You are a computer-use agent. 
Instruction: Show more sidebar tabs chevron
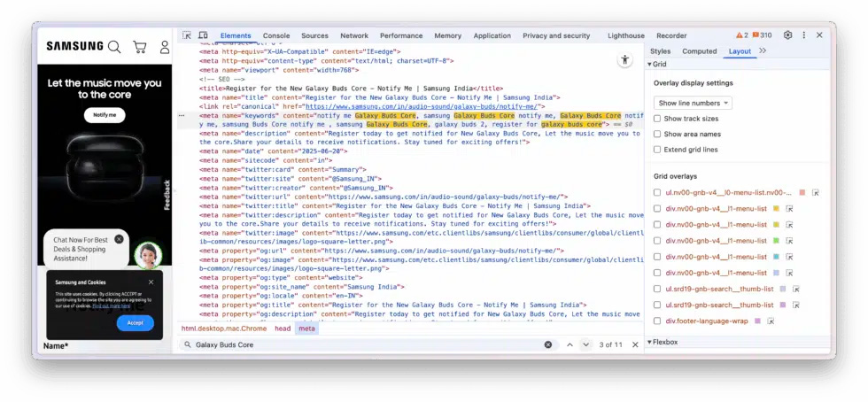763,50
